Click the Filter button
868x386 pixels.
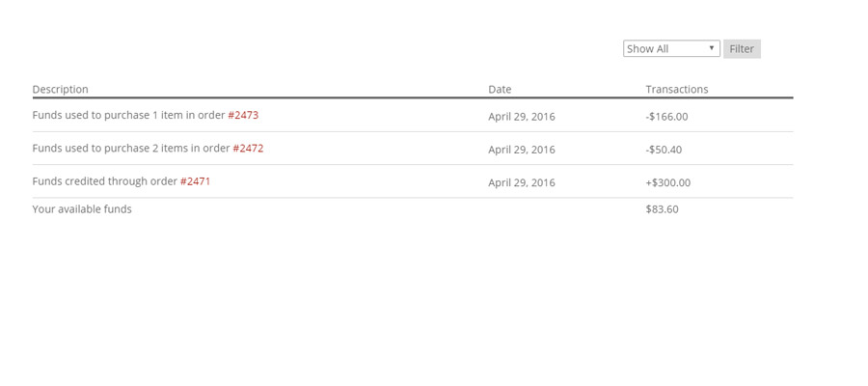[742, 49]
